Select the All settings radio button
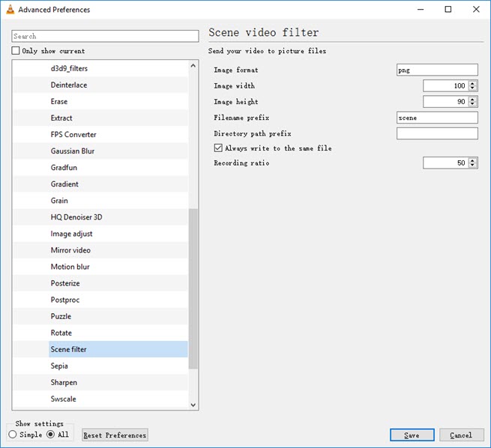Viewport: 491px width, 448px height. click(x=51, y=435)
